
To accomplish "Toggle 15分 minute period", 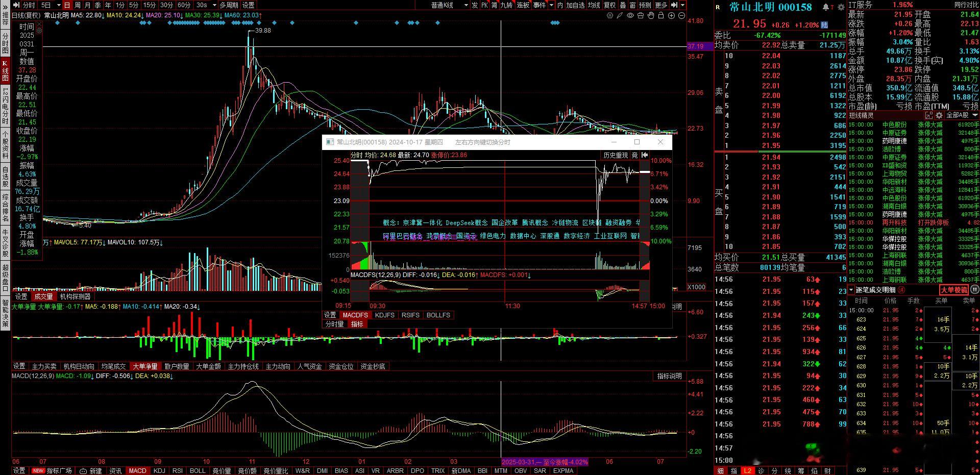I will point(150,5).
